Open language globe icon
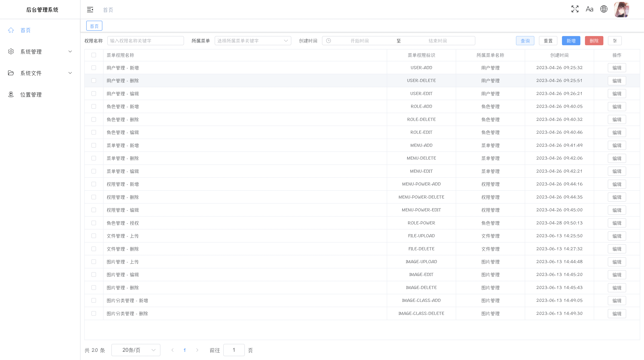Screen dimensions: 644x360 (604, 9)
